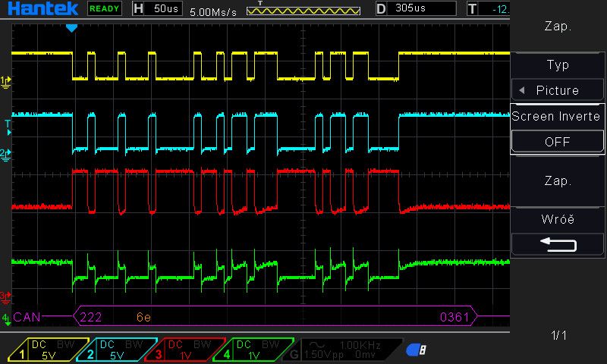This screenshot has height=364, width=607.
Task: Click channel 1 ground level marker
Action: 5,82
